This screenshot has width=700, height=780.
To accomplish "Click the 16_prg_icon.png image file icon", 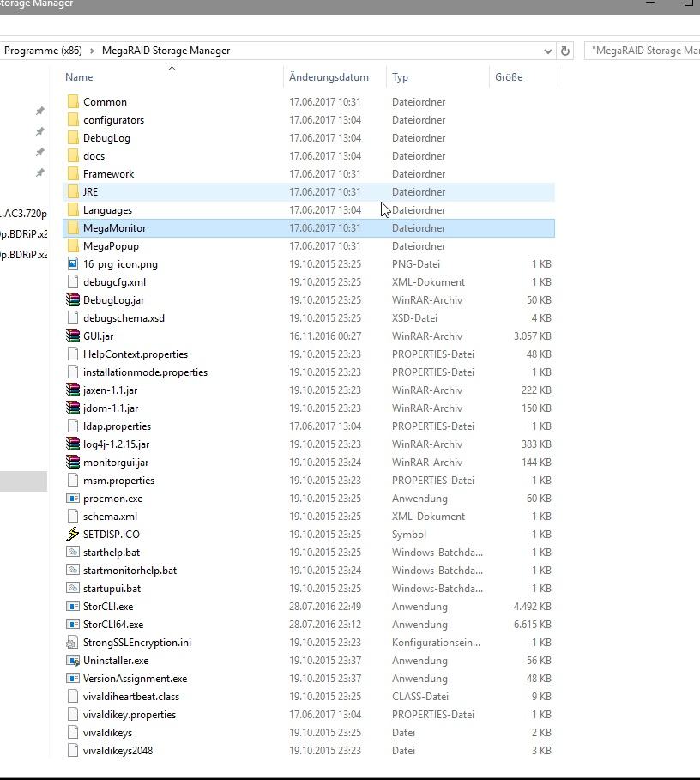I will 73,264.
